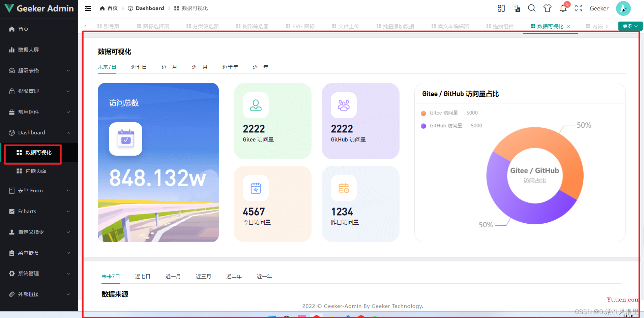Screen dimensions: 644x318
Task: Open the 更多 dropdown button
Action: [x=630, y=26]
